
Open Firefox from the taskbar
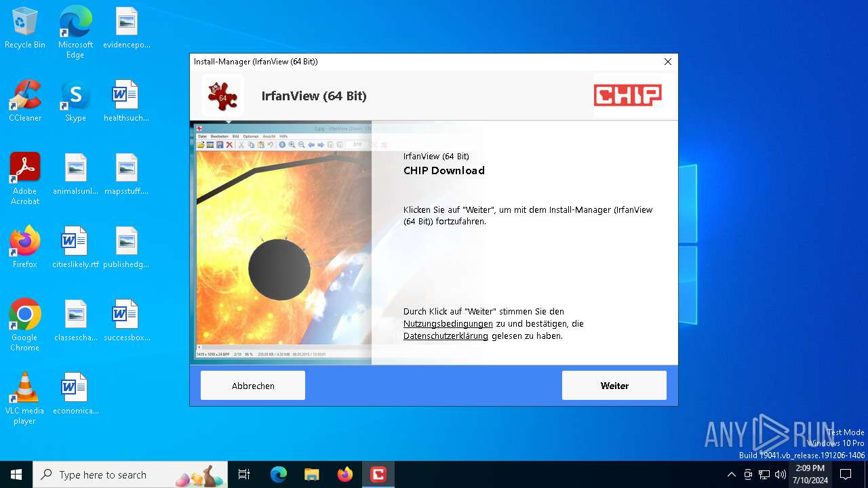345,474
